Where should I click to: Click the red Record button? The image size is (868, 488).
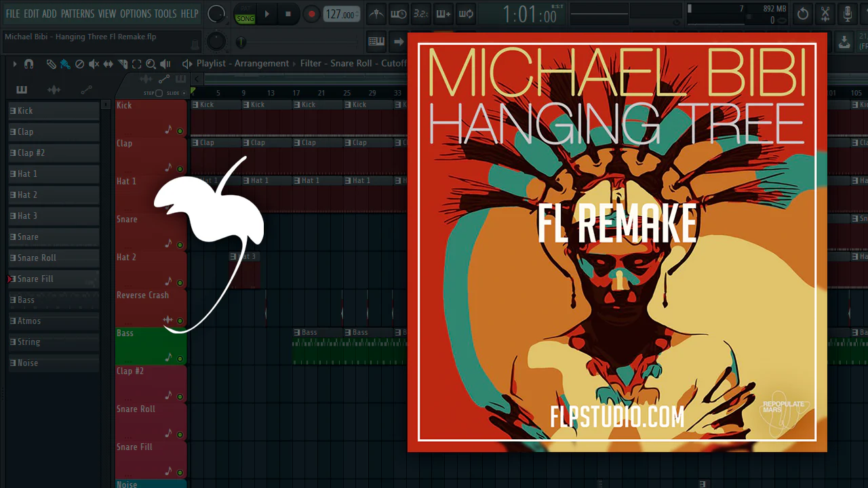point(311,14)
